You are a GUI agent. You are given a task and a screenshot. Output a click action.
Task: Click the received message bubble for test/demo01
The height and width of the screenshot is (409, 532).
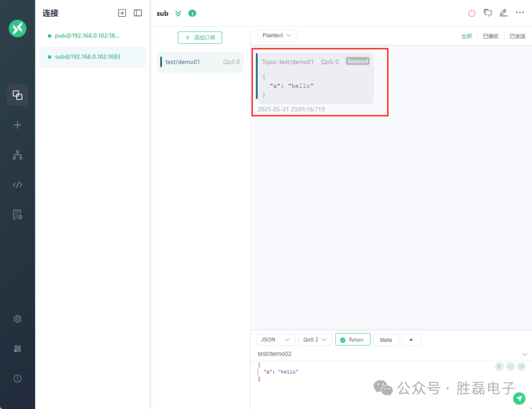click(x=315, y=78)
